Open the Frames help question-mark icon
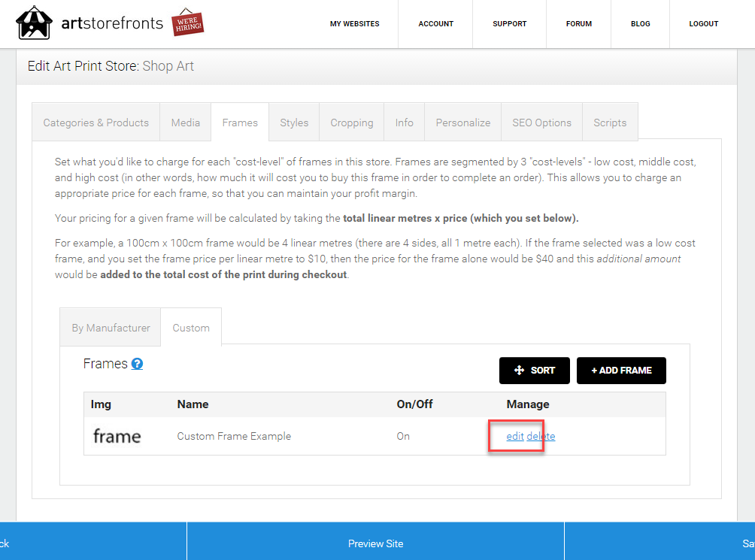Screen dimensions: 755x560 click(137, 364)
